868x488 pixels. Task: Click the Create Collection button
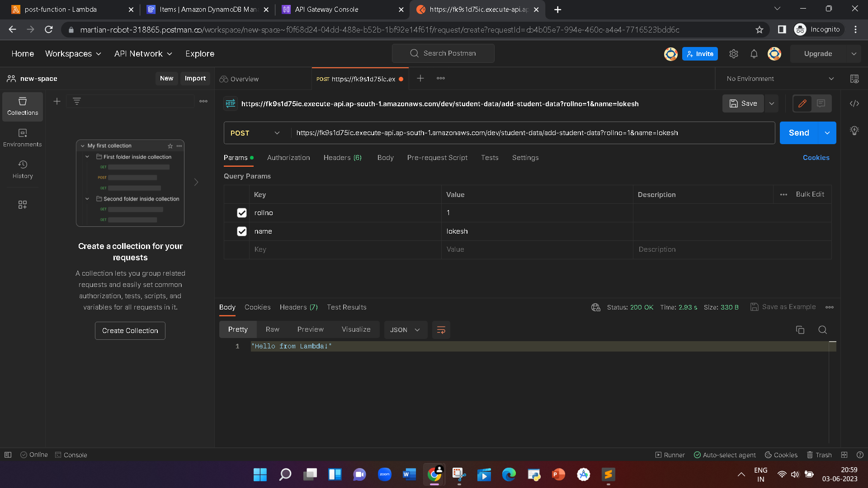(x=130, y=331)
